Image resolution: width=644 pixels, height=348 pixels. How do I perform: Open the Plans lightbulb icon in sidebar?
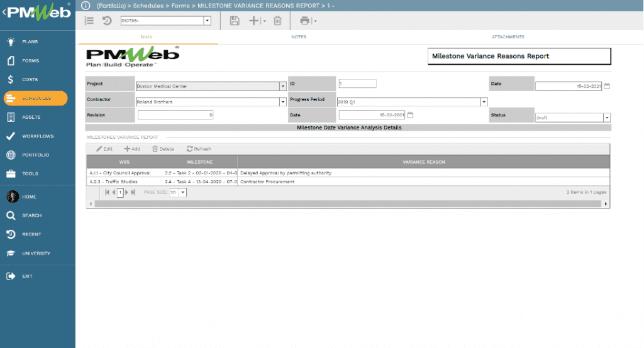(x=11, y=41)
